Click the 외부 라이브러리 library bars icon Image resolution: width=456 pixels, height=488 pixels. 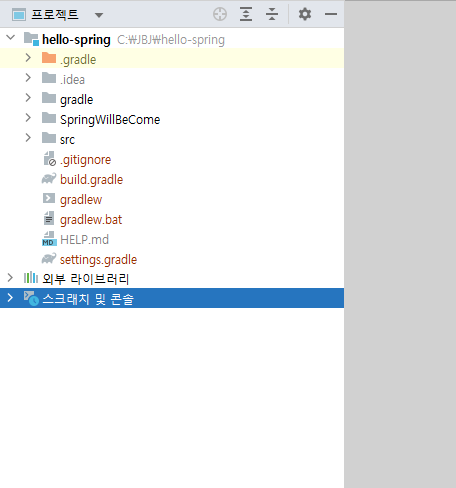31,277
